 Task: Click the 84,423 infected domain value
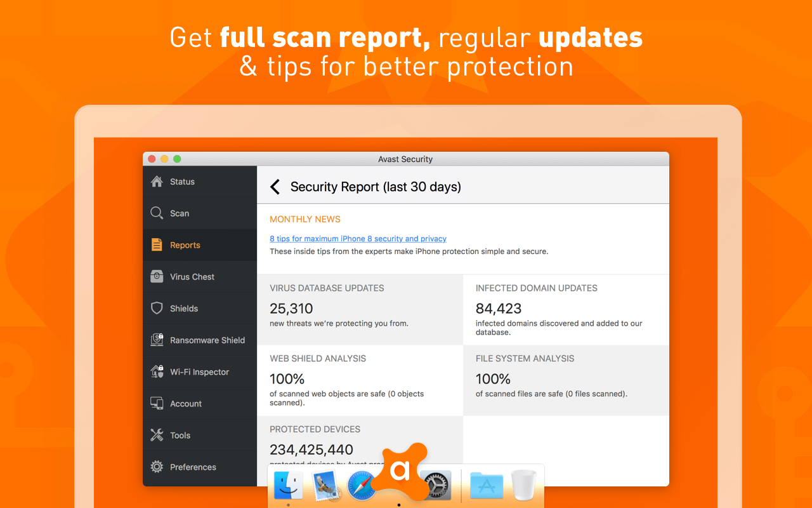(499, 309)
